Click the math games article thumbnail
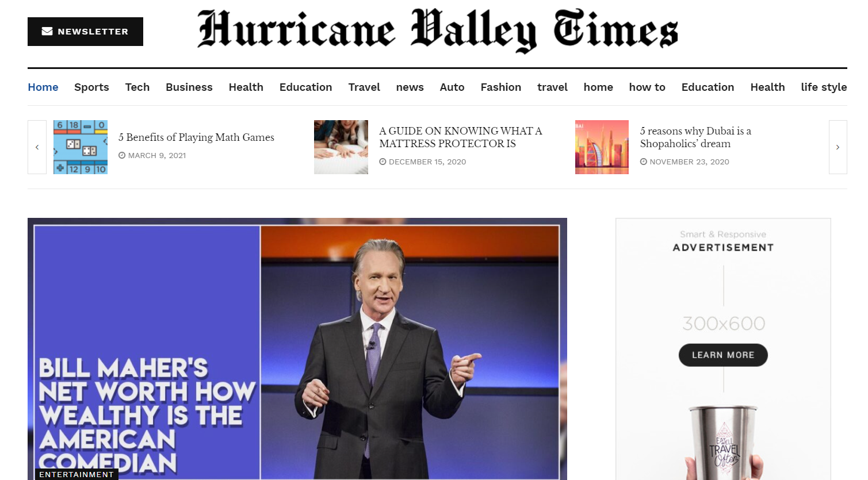 [x=81, y=147]
